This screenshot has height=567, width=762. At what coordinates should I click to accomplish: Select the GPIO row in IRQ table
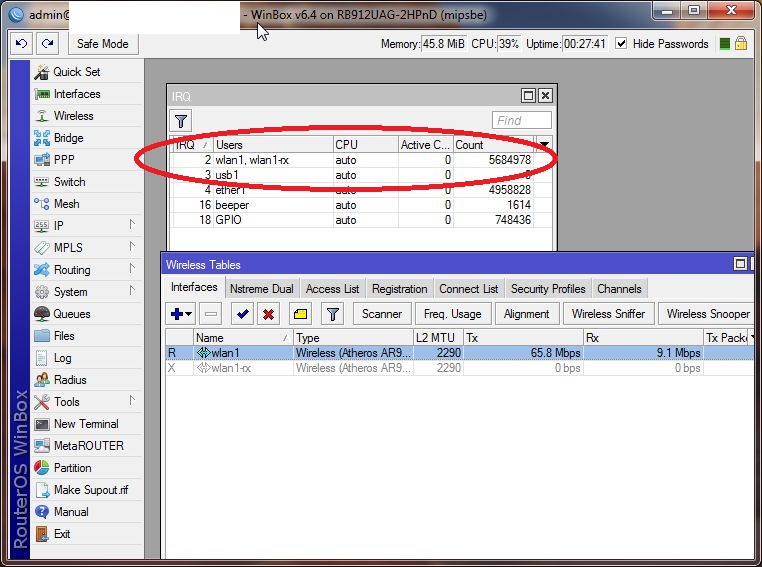pos(360,220)
